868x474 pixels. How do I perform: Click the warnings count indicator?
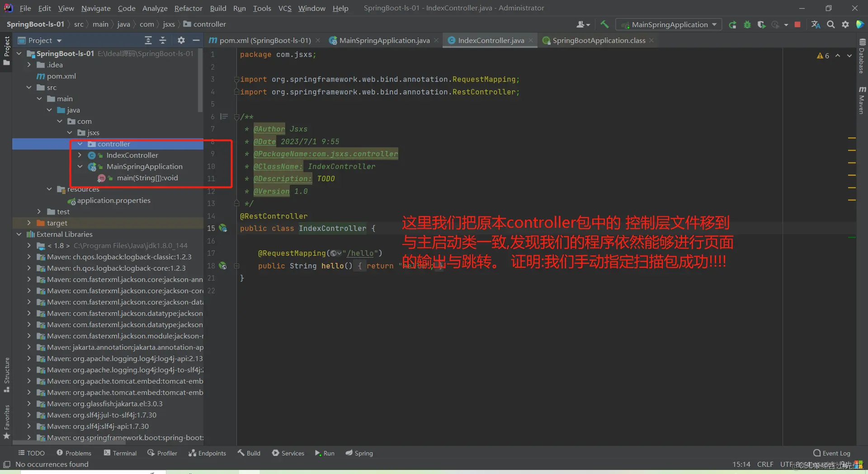tap(823, 56)
